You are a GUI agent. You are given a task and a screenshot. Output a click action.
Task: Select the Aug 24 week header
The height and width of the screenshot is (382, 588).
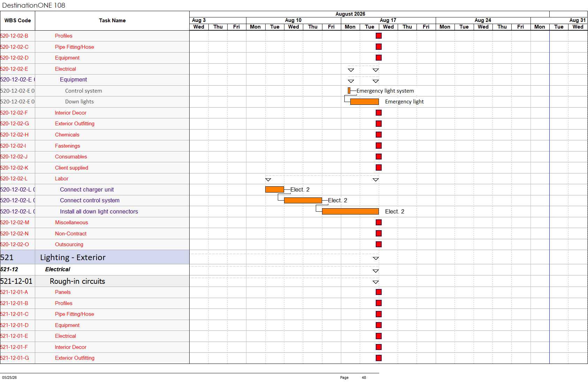(483, 20)
